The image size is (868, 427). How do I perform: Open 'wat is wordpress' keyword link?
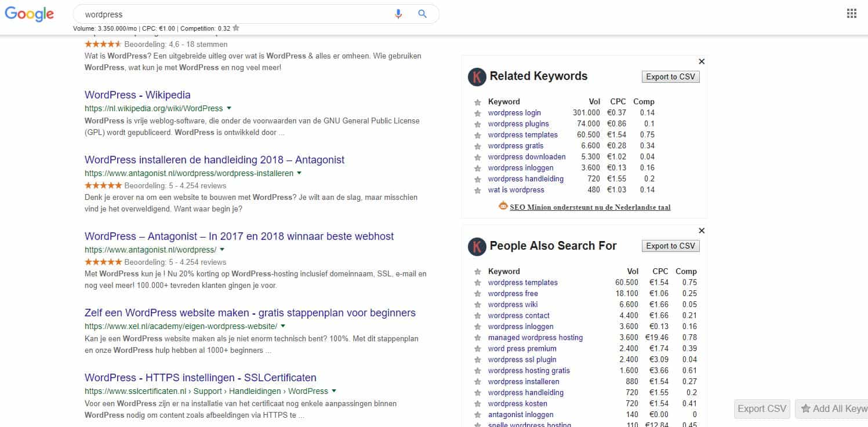point(516,190)
